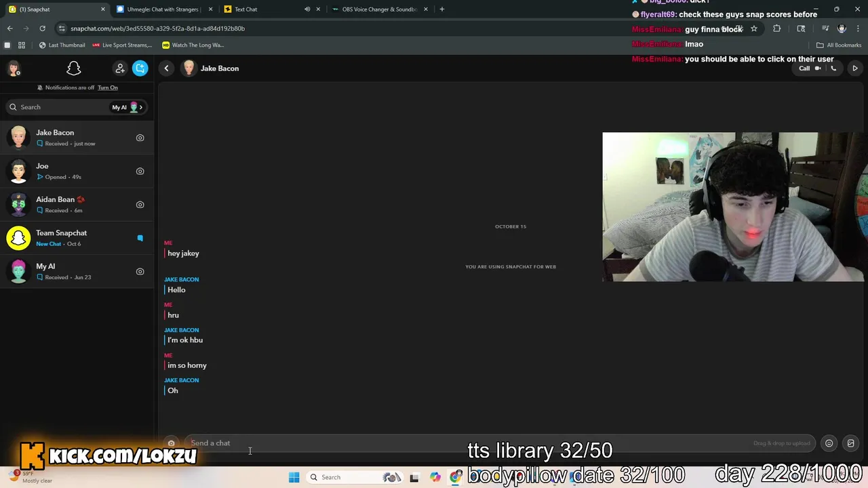Click the Call button label
Viewport: 868px width, 488px height.
[804, 68]
